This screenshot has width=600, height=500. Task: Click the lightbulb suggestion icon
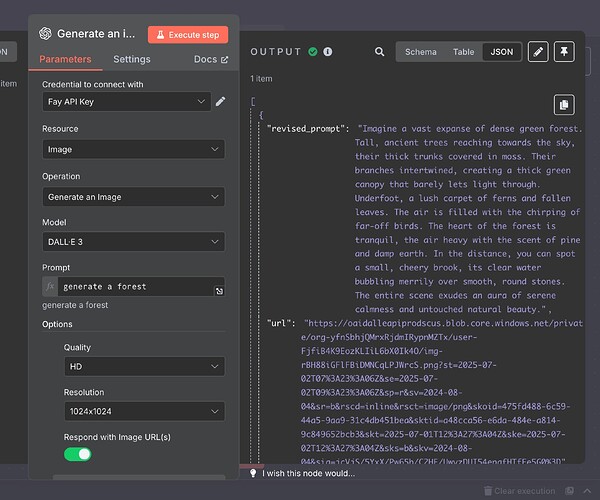point(253,473)
